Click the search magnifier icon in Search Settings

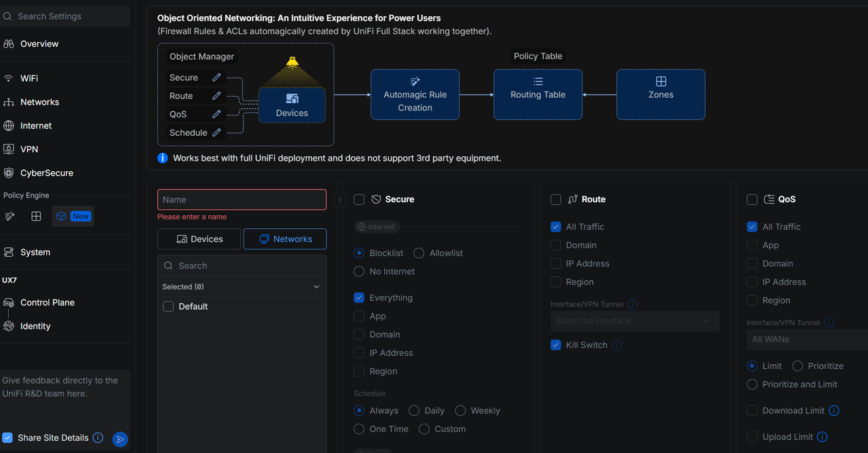[x=8, y=16]
